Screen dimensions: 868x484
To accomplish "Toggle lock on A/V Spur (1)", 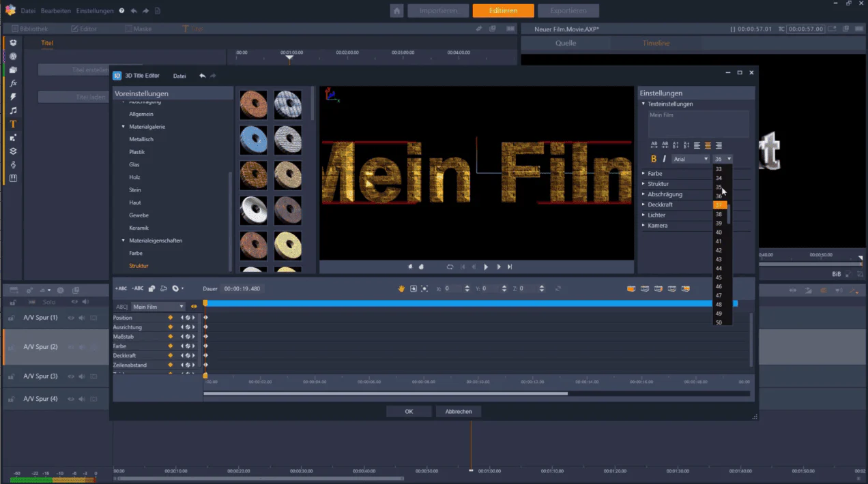I will [x=12, y=318].
